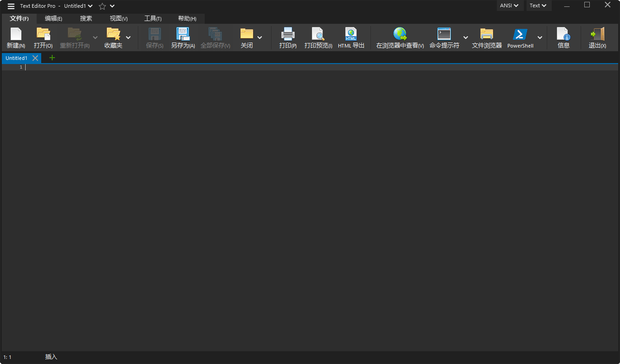
Task: Open the HTML 导出 tool
Action: [x=351, y=37]
